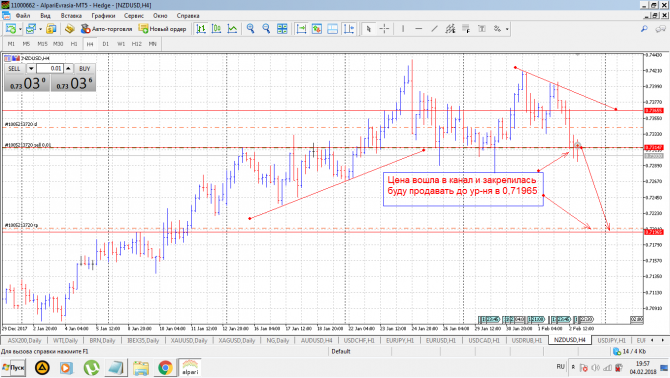Click the Chrome icon in the taskbar
The image size is (670, 378).
(165, 367)
